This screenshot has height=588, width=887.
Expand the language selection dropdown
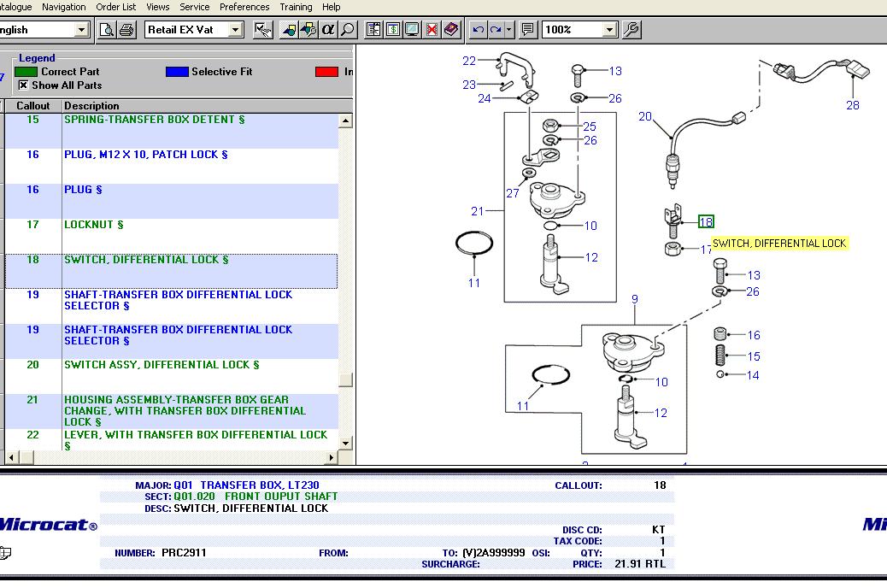click(82, 30)
